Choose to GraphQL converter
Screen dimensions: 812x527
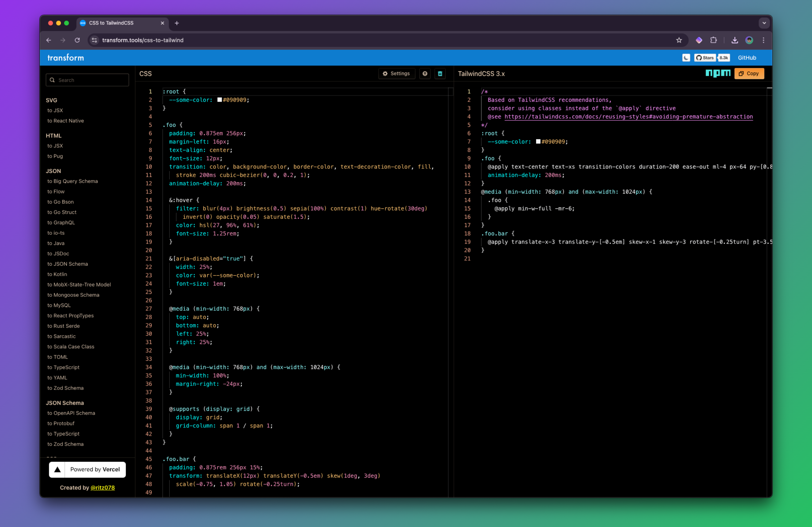[61, 223]
